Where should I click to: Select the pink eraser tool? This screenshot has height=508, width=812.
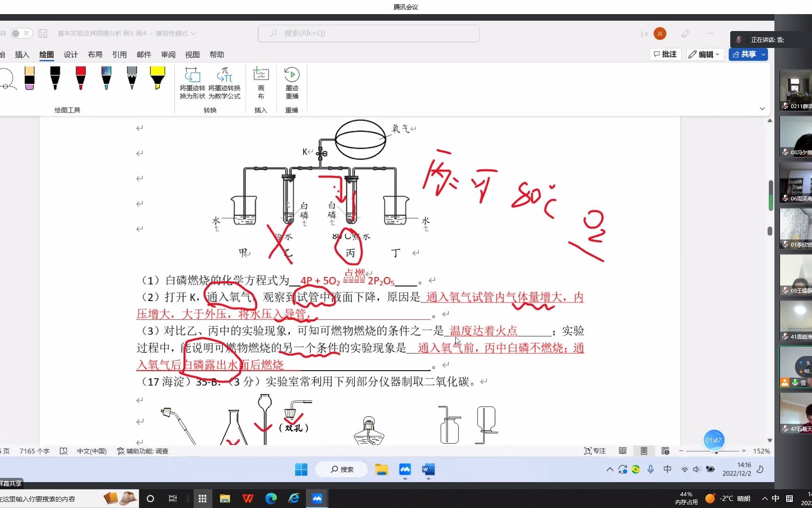pyautogui.click(x=30, y=78)
